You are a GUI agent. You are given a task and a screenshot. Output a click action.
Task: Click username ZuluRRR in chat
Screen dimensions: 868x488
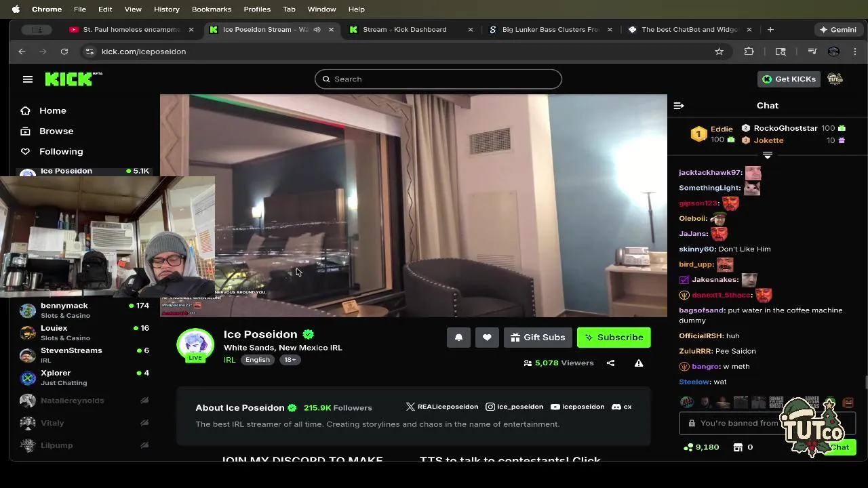tap(696, 351)
